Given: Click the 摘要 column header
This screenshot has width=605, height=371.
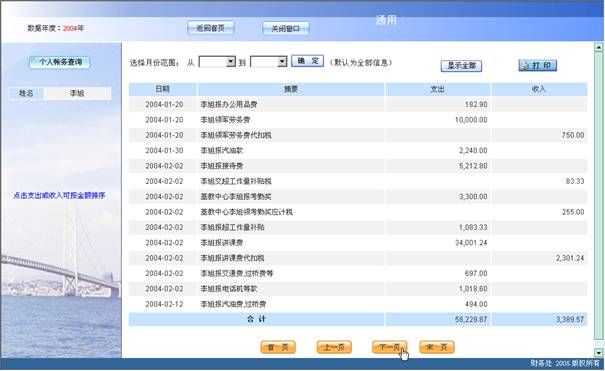Looking at the screenshot, I should pos(291,89).
